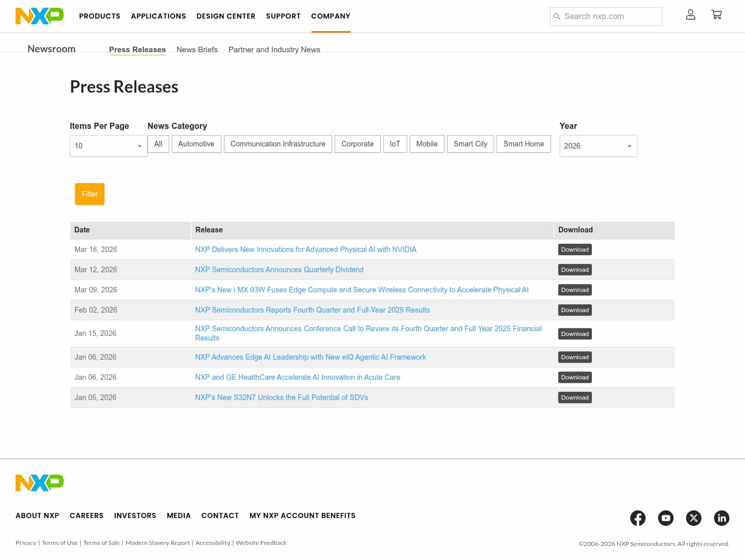Download the Quarterly Dividend press release
745x560 pixels.
[x=575, y=270]
